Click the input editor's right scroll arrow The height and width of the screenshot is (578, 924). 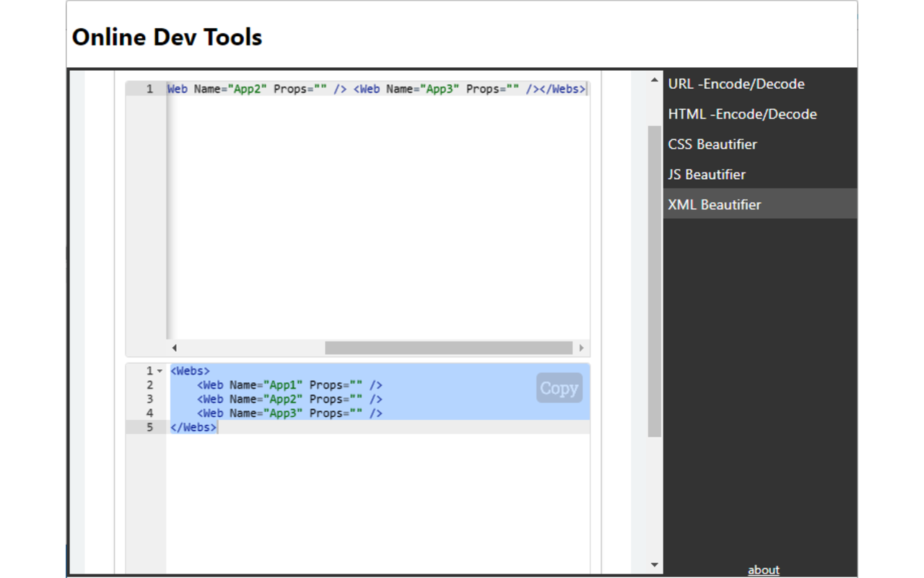coord(581,348)
